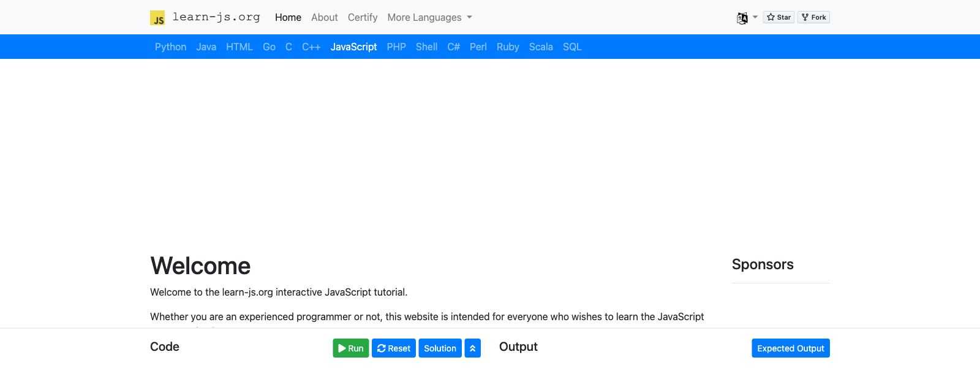980x368 pixels.
Task: Click the Sponsors heading
Action: coord(763,264)
